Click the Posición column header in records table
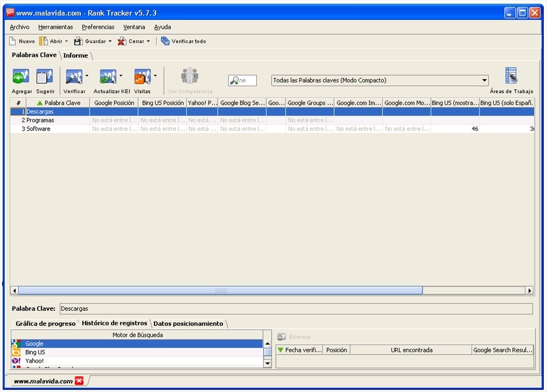547x392 pixels. click(336, 350)
